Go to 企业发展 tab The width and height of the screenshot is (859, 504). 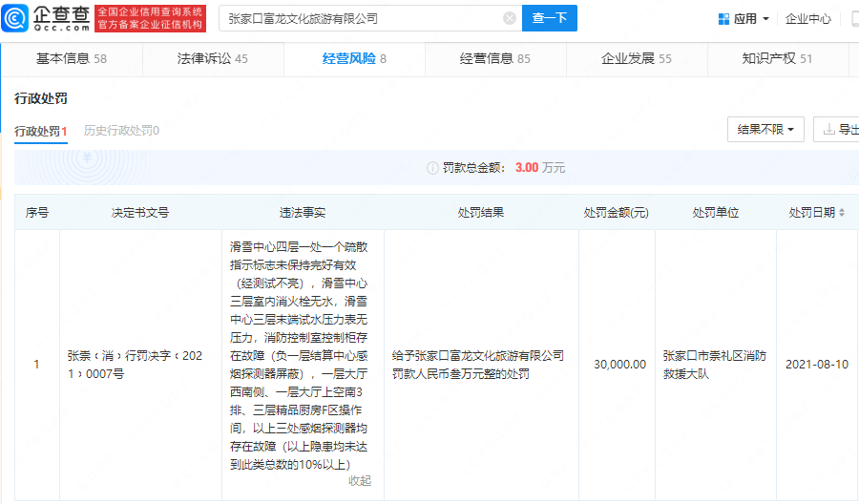coord(637,58)
